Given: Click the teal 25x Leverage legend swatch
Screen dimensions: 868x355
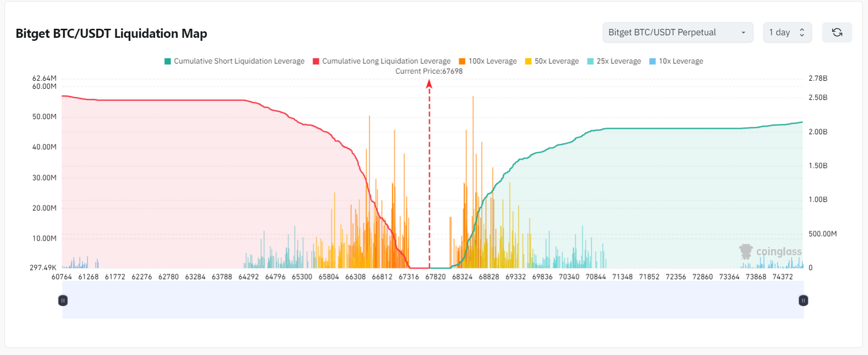Looking at the screenshot, I should point(590,61).
